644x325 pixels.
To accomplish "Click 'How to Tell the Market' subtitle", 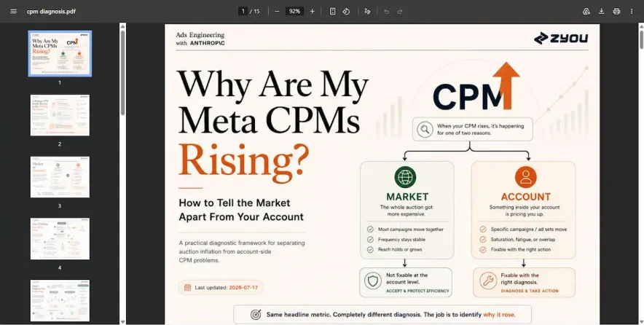I will click(235, 203).
